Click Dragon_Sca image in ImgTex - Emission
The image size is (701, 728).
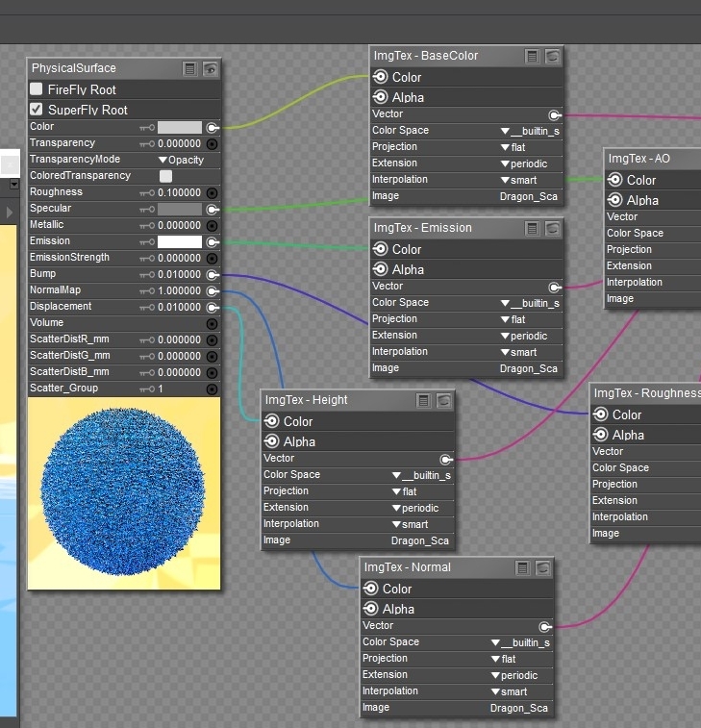click(528, 368)
